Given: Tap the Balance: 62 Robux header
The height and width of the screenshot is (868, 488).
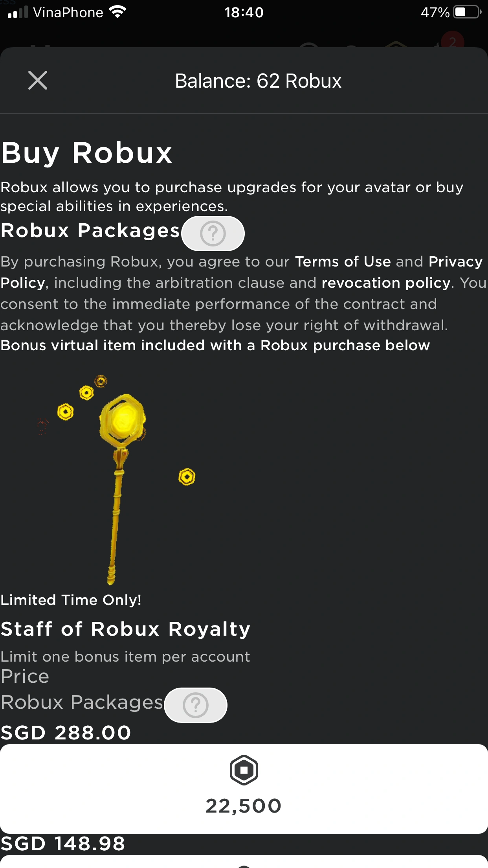Looking at the screenshot, I should 258,81.
